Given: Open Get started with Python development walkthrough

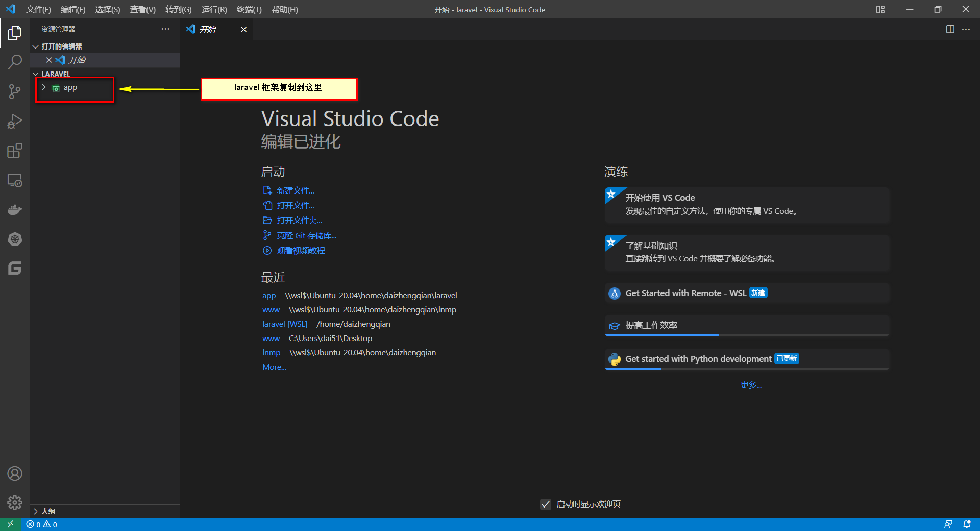Looking at the screenshot, I should pyautogui.click(x=747, y=359).
